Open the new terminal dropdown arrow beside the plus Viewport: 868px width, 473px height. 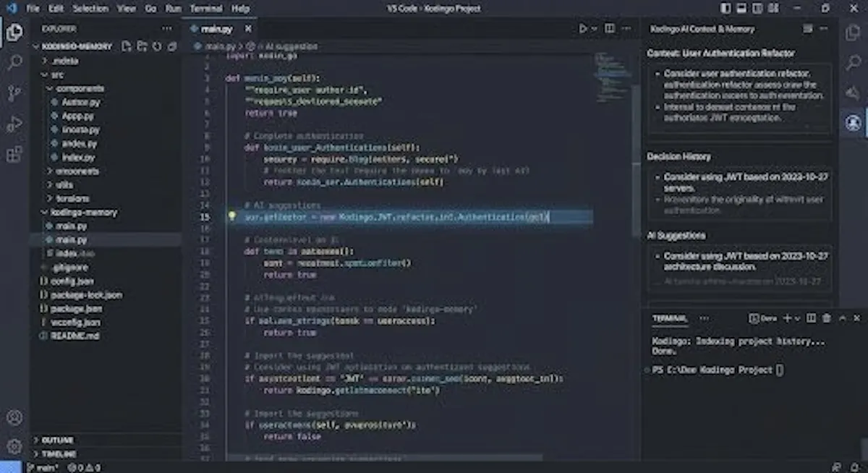point(798,318)
